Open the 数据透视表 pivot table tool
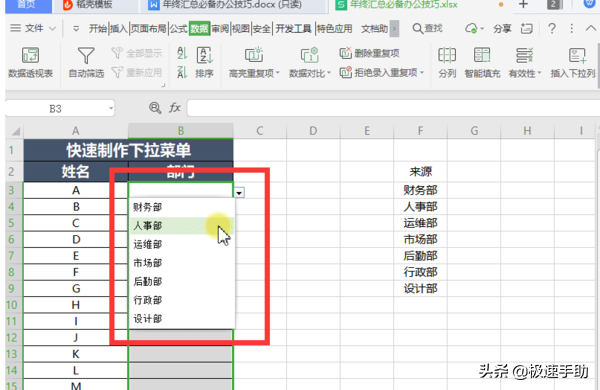The image size is (600, 390). 30,62
